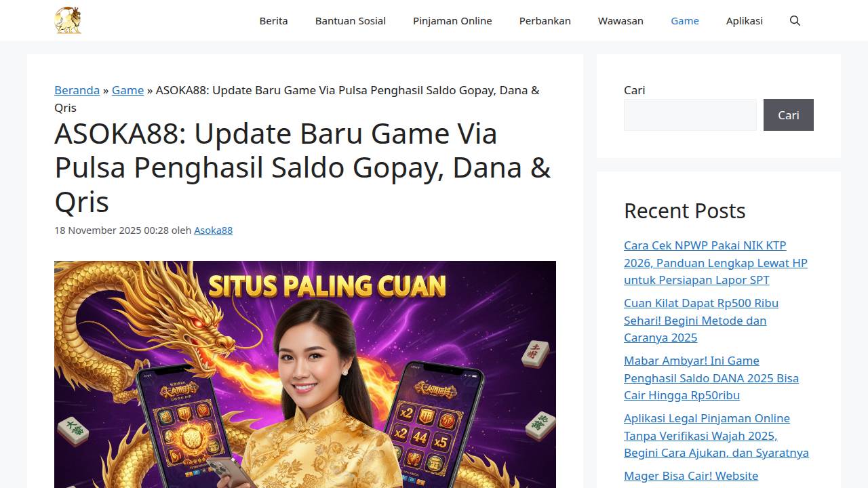
Task: Click the site logo in header
Action: coord(68,20)
